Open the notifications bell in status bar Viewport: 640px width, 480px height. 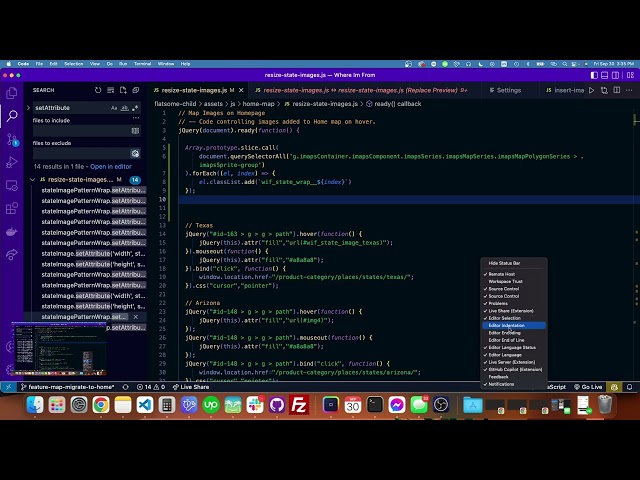(629, 387)
